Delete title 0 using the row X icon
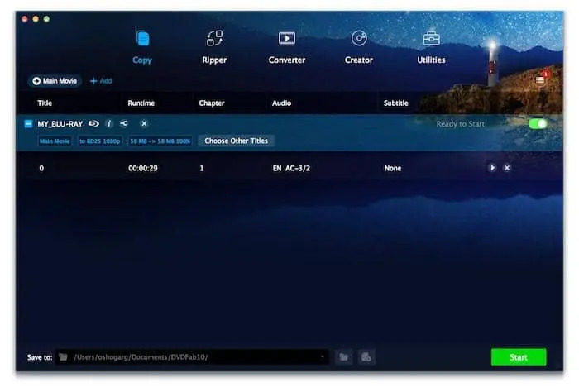Screen dimensions: 579x392 [507, 167]
